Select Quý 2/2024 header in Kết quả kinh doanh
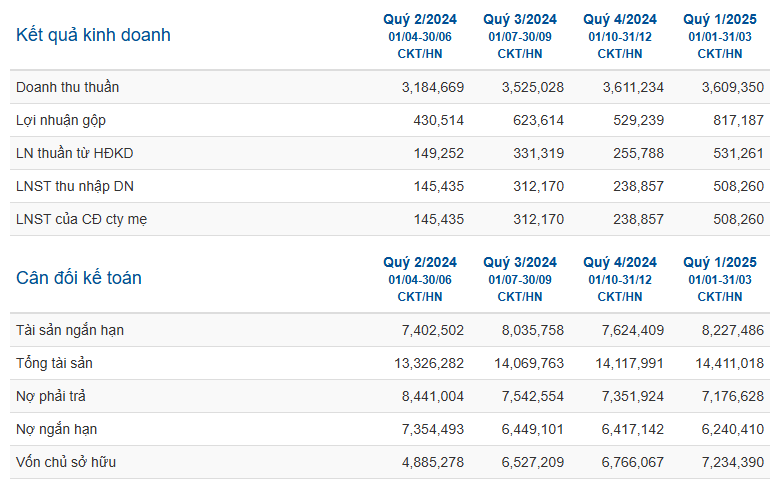The width and height of the screenshot is (779, 483). click(x=419, y=19)
